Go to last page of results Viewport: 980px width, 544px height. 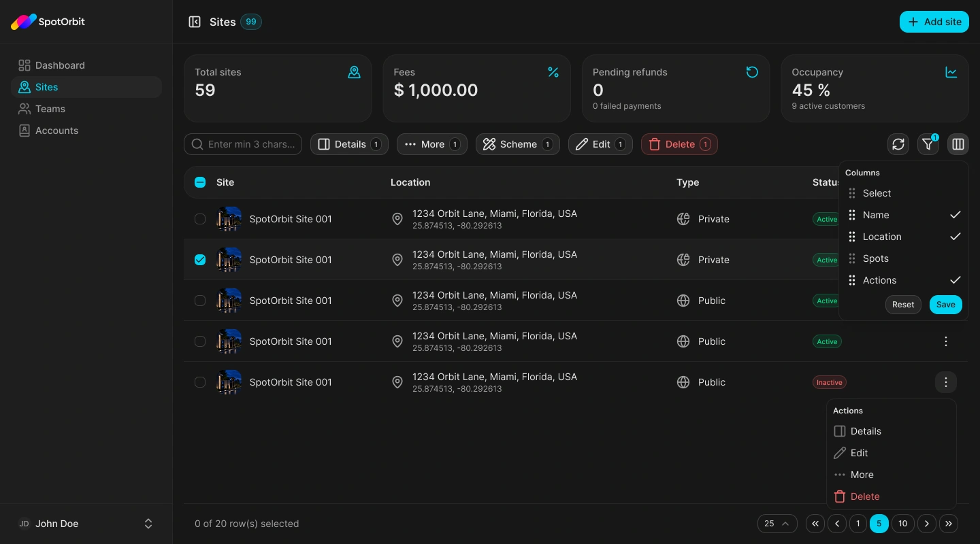[949, 524]
